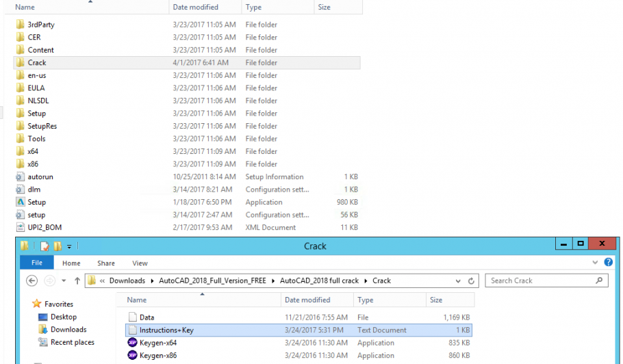The height and width of the screenshot is (364, 623).
Task: Select the SetupRes folder icon
Action: pyautogui.click(x=21, y=126)
